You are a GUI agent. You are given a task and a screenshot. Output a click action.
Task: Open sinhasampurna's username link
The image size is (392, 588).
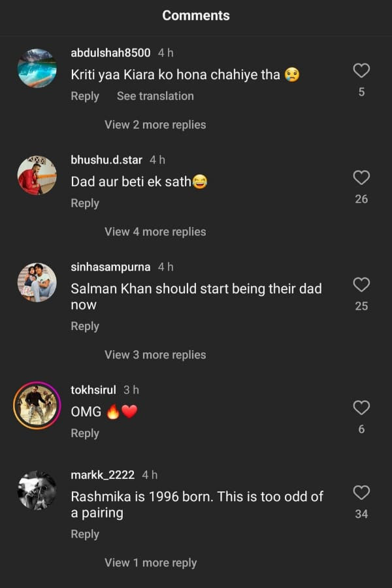tap(111, 267)
